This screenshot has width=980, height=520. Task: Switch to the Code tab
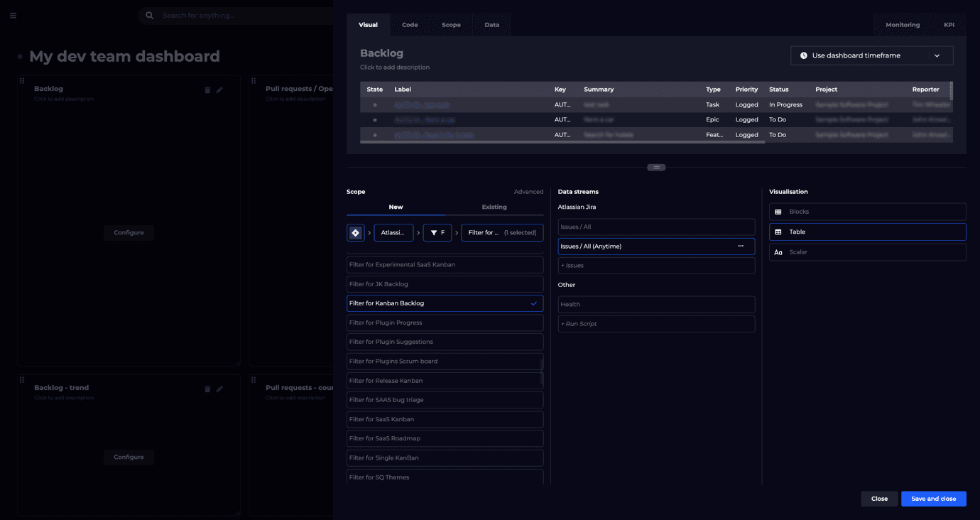pyautogui.click(x=410, y=25)
